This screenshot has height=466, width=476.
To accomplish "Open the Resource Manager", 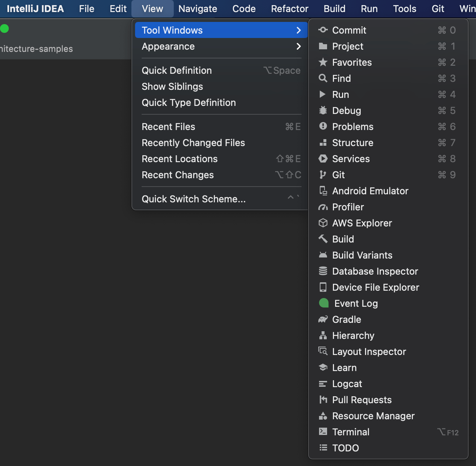I will click(373, 416).
